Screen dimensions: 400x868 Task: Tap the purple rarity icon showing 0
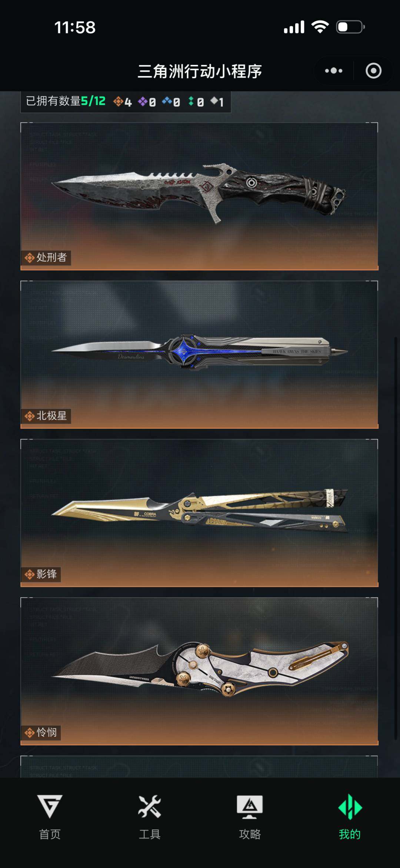[143, 101]
